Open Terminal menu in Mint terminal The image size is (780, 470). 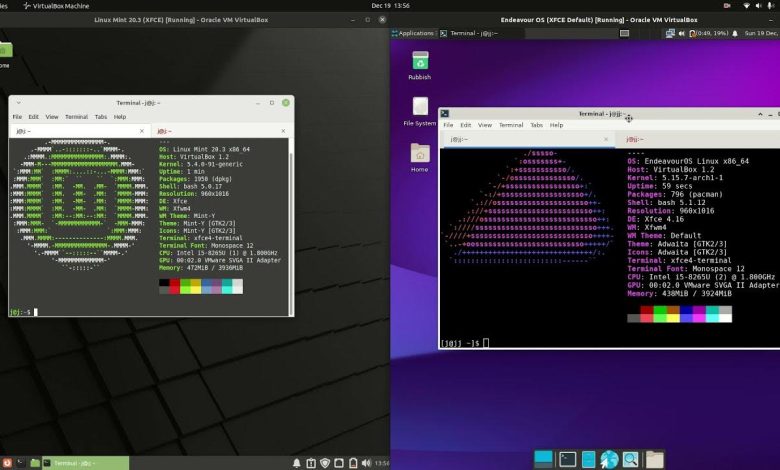pos(76,117)
